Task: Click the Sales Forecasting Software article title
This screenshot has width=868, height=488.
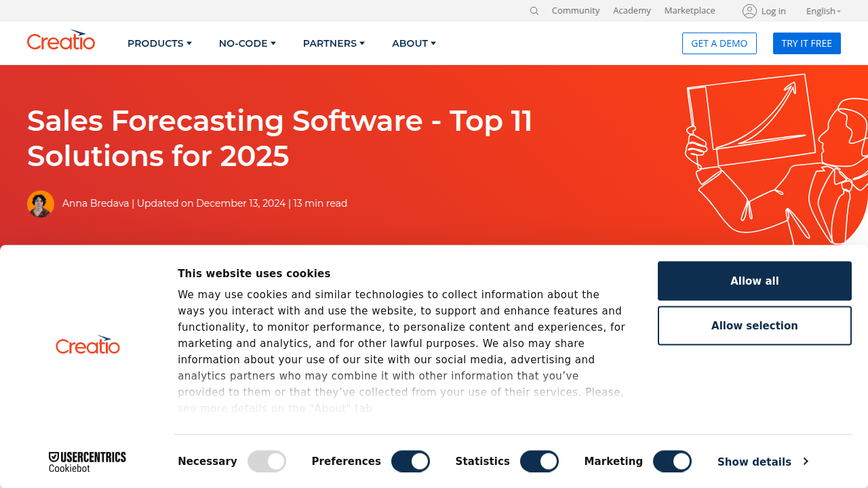Action: pyautogui.click(x=280, y=138)
